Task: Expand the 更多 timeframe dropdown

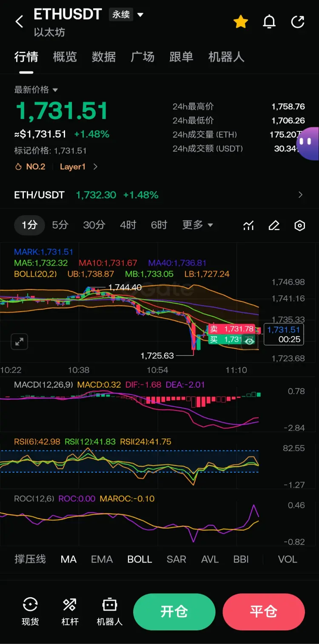Action: pos(198,225)
